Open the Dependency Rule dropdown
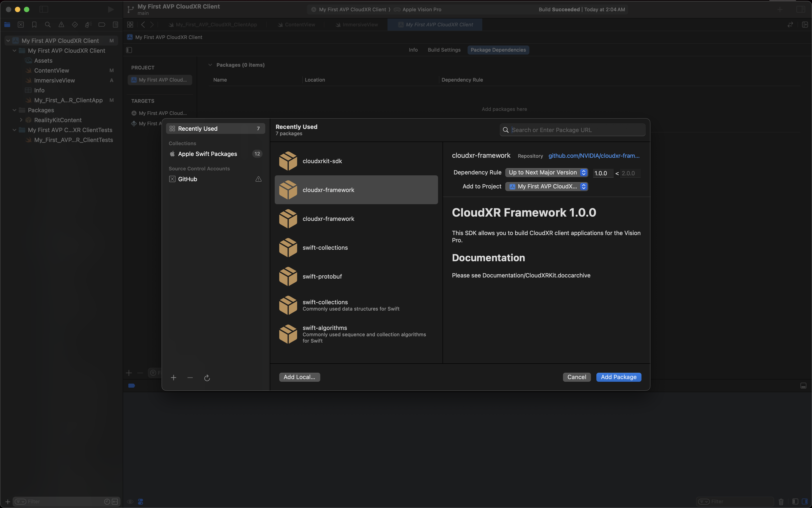The image size is (812, 508). (546, 172)
